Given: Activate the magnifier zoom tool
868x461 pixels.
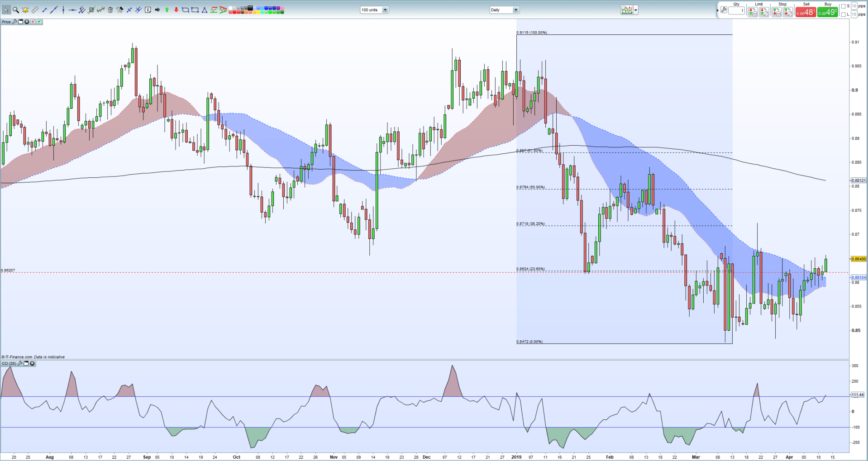Looking at the screenshot, I should (15, 10).
